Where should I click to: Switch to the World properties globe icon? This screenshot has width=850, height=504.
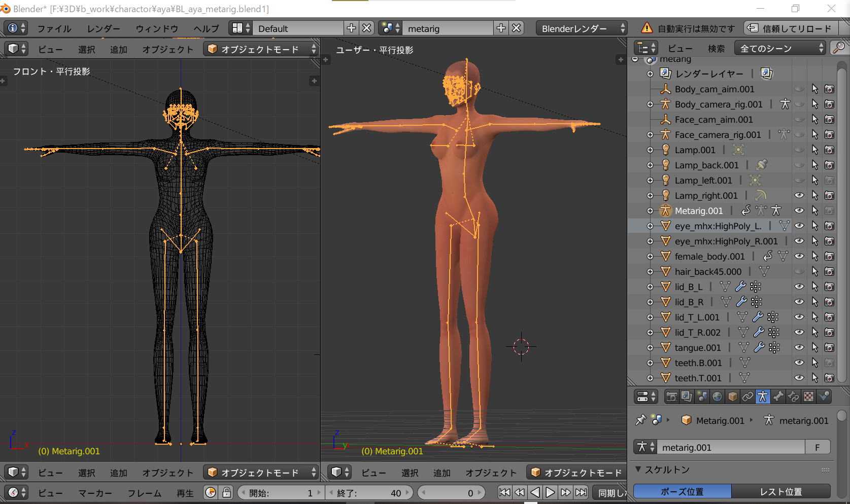(x=717, y=397)
